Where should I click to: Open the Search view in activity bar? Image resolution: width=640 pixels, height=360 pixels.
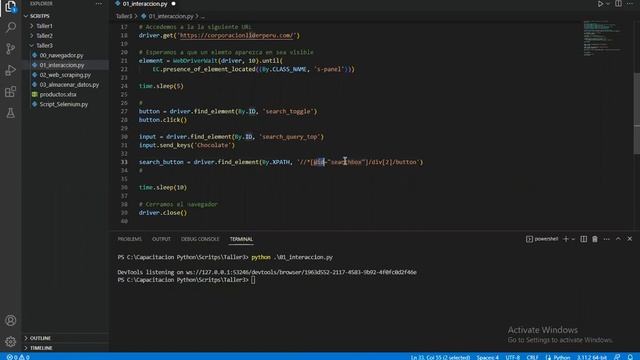tap(11, 27)
